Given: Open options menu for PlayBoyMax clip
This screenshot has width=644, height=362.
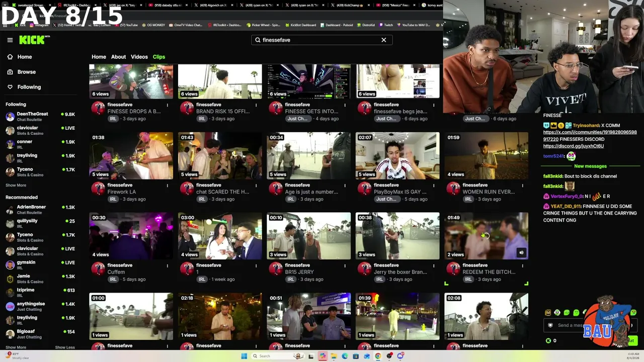Looking at the screenshot, I should (434, 186).
